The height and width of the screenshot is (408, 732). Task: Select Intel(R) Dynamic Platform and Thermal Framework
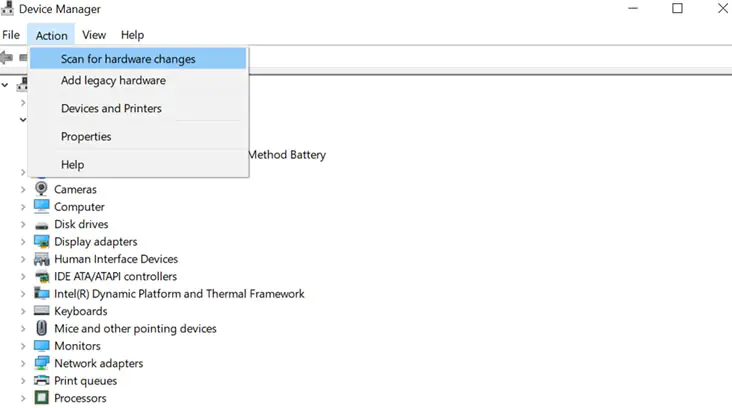tap(179, 294)
